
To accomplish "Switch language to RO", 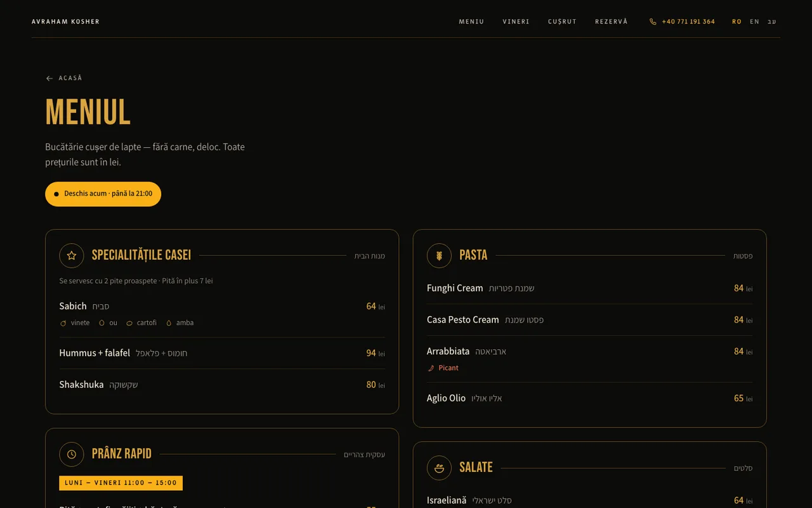I will (x=737, y=22).
